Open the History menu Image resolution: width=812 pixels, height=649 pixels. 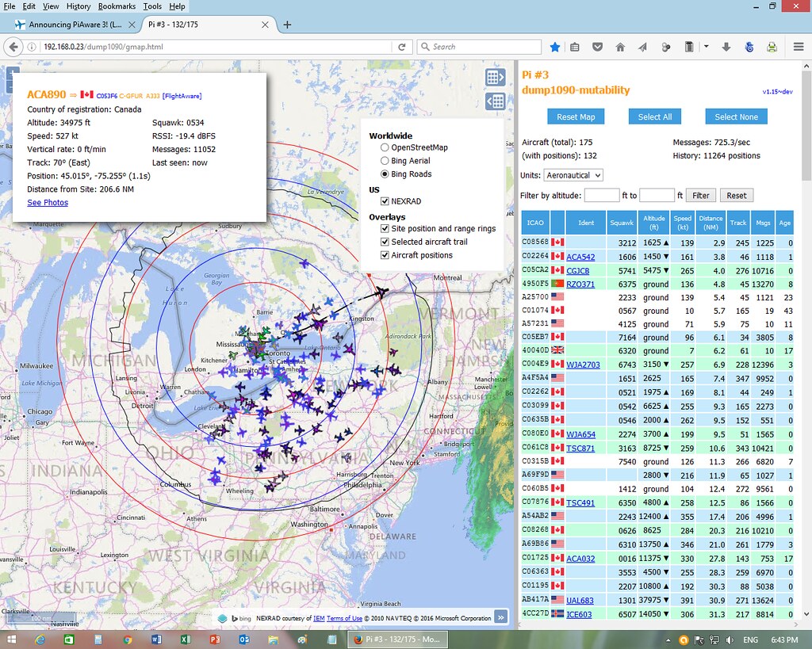coord(79,6)
